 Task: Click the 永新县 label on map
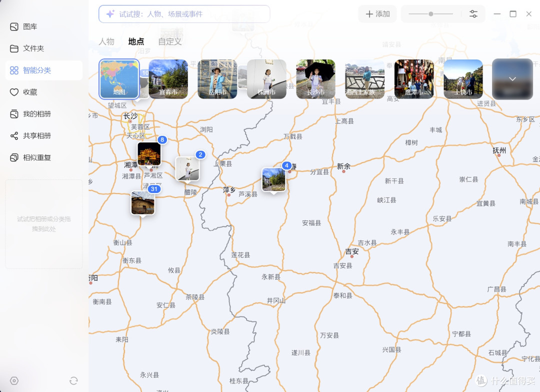click(271, 277)
